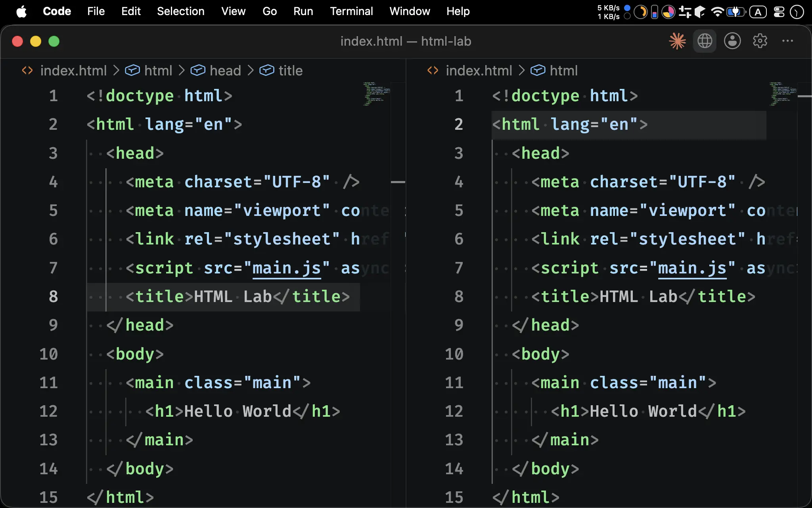Open the Go menu

pos(270,12)
